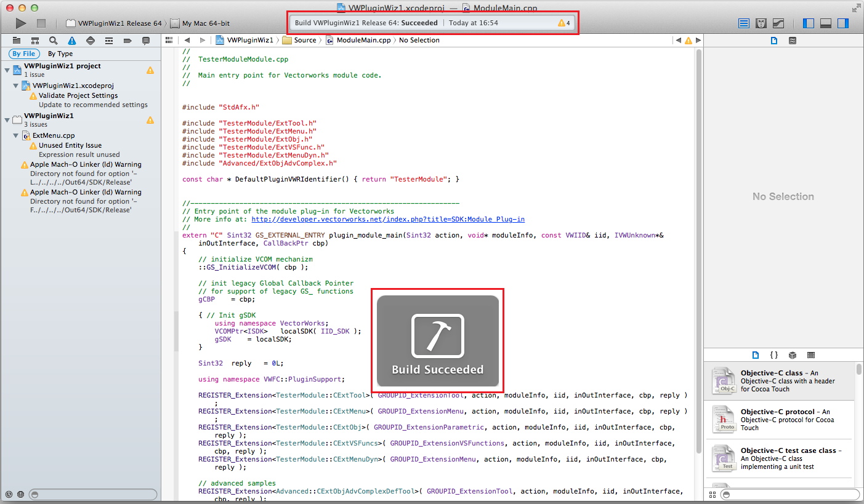864x504 pixels.
Task: Open the Debug navigator
Action: 109,41
